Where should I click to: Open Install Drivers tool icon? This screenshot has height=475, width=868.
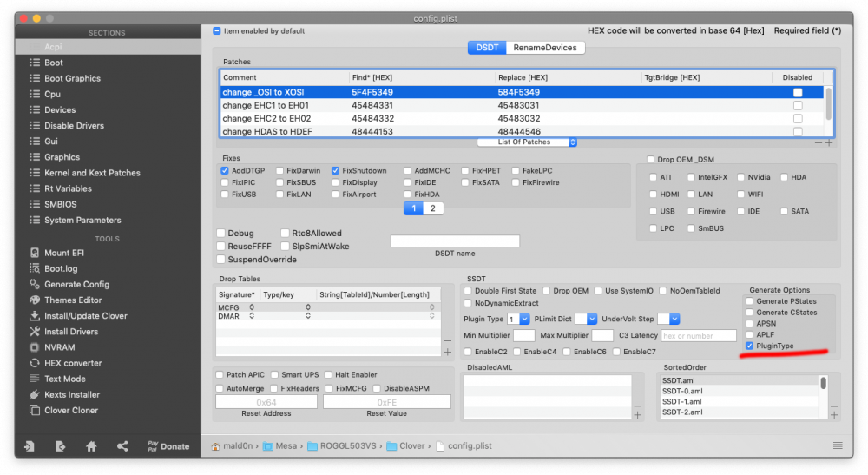click(35, 332)
